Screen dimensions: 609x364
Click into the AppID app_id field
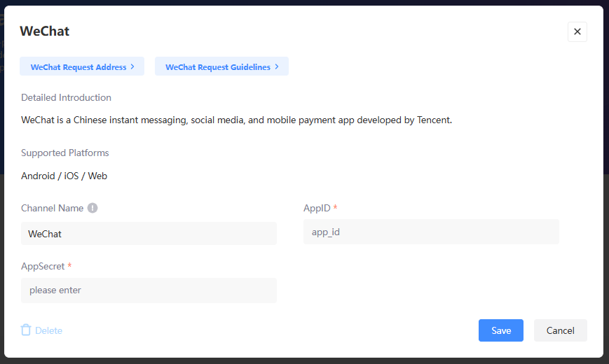point(431,232)
